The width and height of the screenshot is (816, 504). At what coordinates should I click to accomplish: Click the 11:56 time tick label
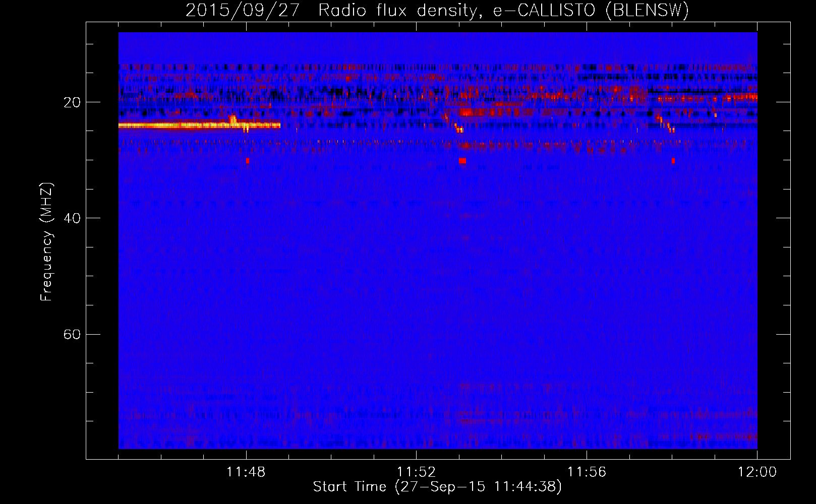point(587,472)
